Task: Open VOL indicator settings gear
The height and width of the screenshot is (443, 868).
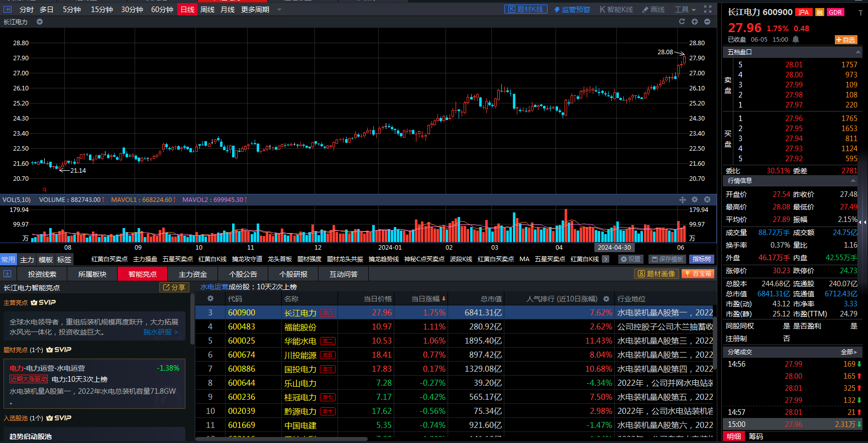Action: 695,199
